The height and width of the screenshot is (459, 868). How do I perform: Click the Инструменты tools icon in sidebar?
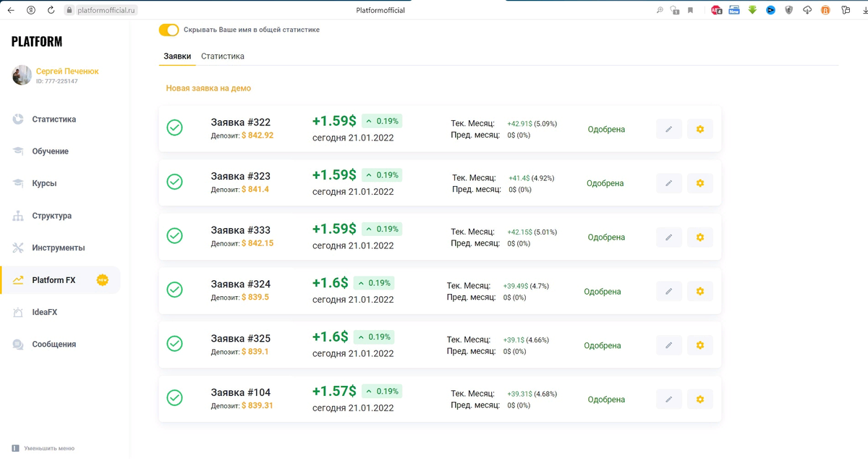click(18, 248)
